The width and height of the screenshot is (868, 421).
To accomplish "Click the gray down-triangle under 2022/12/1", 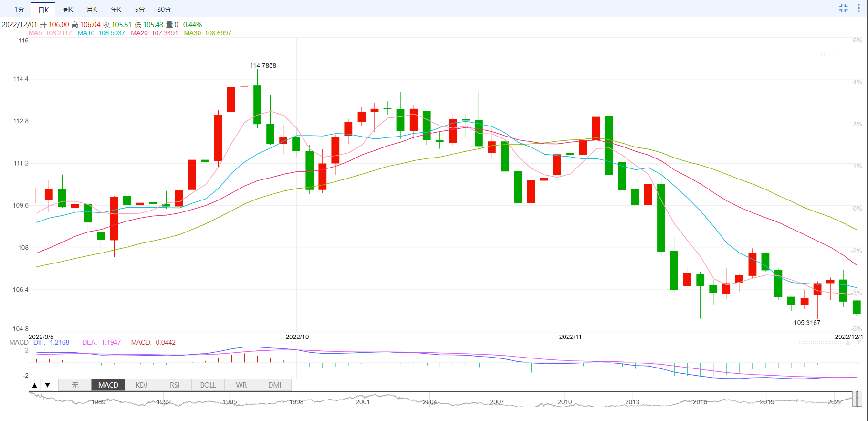I will pos(859,342).
